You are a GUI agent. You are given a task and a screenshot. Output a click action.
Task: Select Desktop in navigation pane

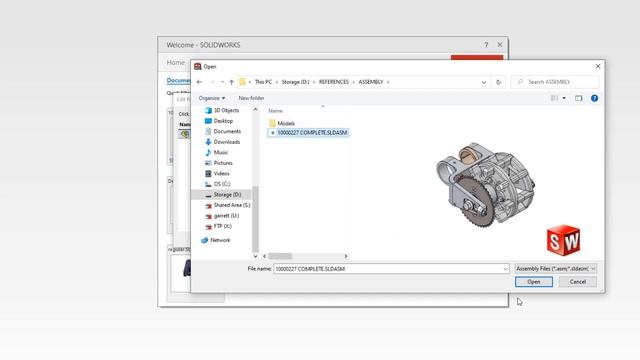(219, 121)
